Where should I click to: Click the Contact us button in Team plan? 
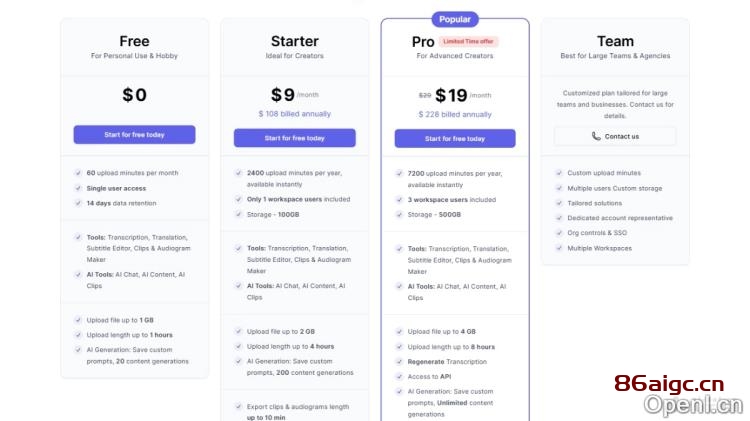(615, 136)
